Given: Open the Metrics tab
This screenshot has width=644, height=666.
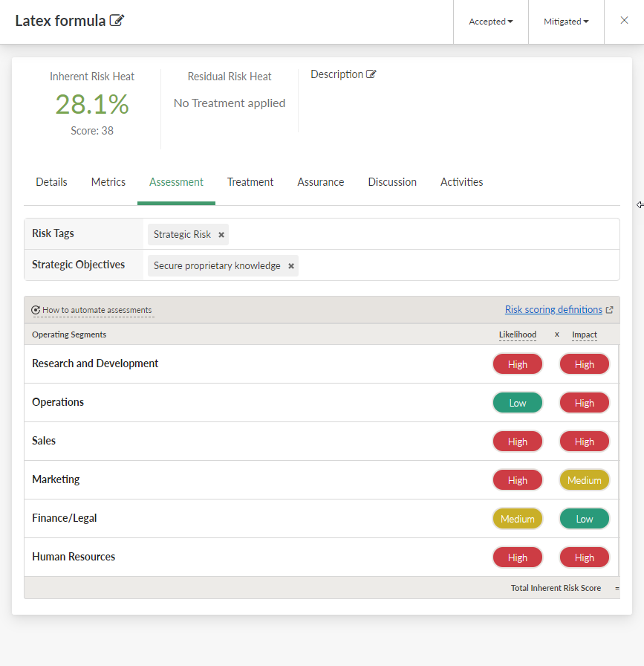Looking at the screenshot, I should pyautogui.click(x=108, y=182).
